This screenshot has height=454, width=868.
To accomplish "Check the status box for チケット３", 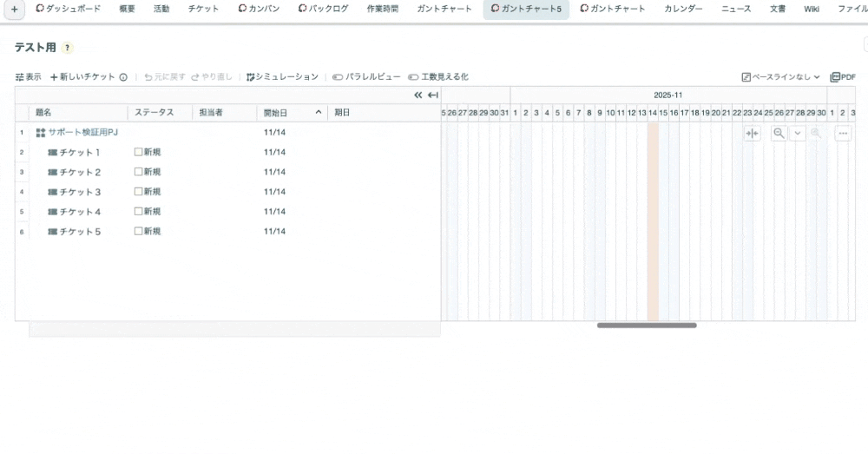I will pos(138,192).
